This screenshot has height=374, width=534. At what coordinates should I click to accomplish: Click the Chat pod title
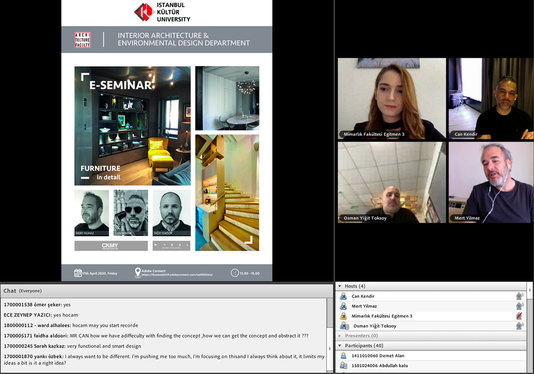10,291
